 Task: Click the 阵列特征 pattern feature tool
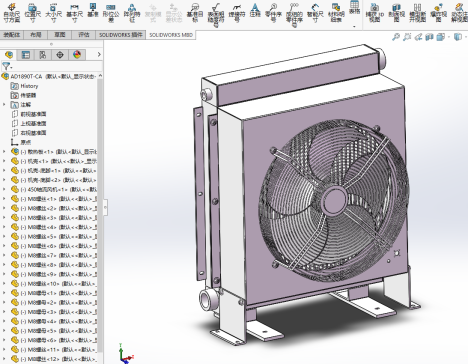[x=132, y=12]
